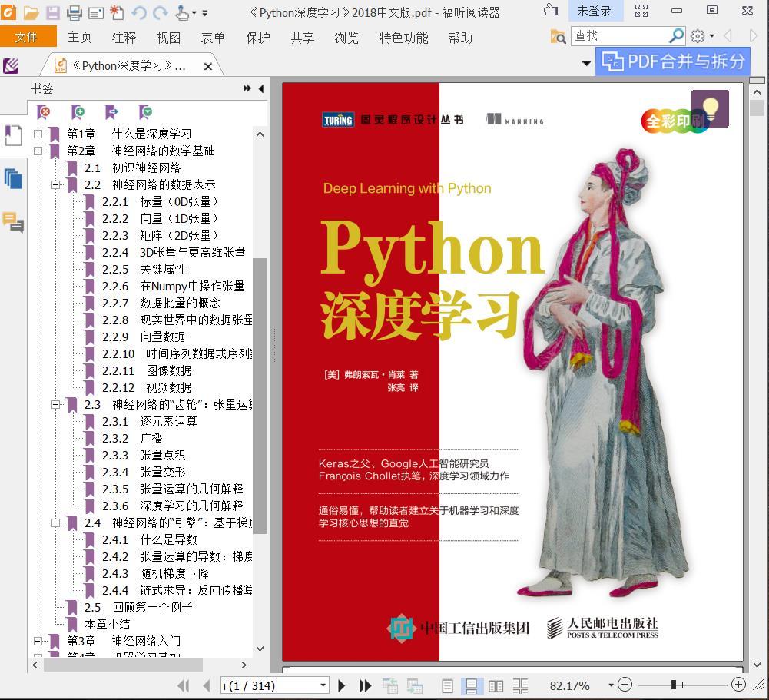Image resolution: width=769 pixels, height=700 pixels.
Task: Click the 未登录 login button
Action: tap(595, 10)
